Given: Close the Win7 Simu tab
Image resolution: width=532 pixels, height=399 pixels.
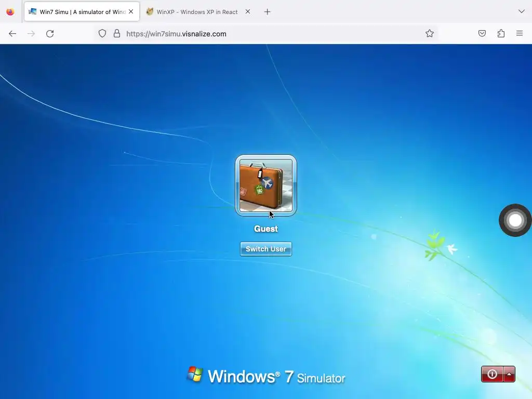Looking at the screenshot, I should (x=131, y=11).
